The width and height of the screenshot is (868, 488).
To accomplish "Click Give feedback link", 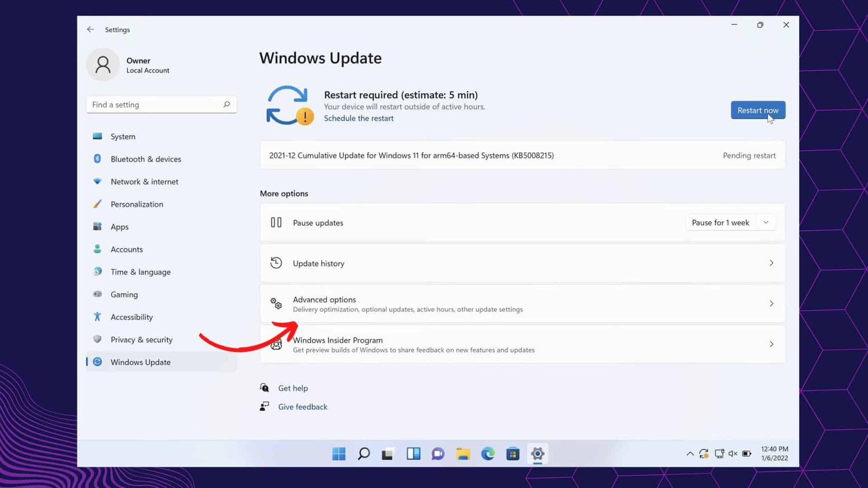I will [x=303, y=407].
